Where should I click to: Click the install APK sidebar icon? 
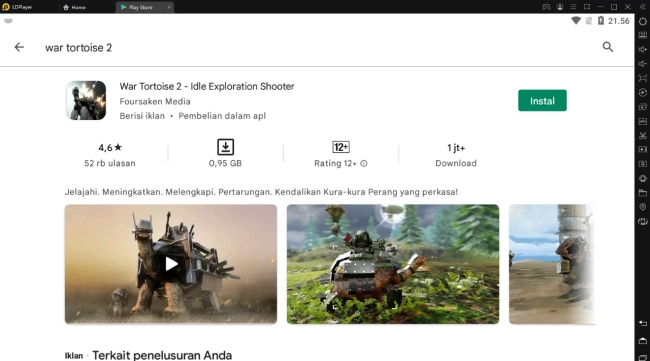(x=643, y=121)
